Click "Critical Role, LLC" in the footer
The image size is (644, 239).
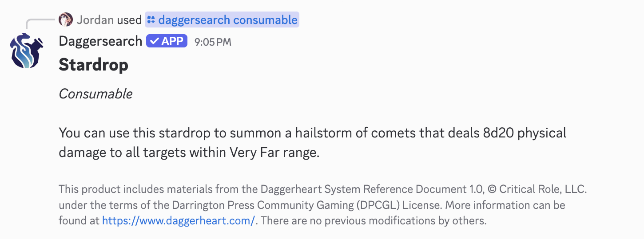coord(543,190)
